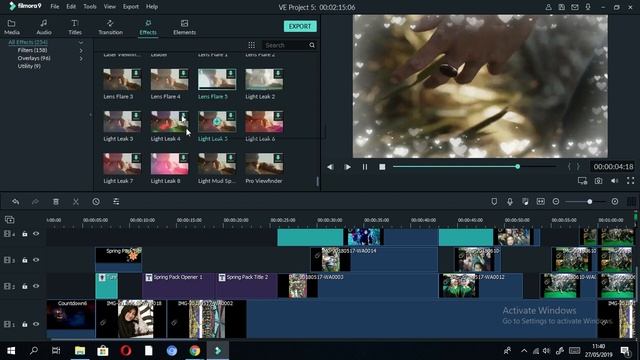
Task: Click the timeline zoom slider handle
Action: pos(589,202)
